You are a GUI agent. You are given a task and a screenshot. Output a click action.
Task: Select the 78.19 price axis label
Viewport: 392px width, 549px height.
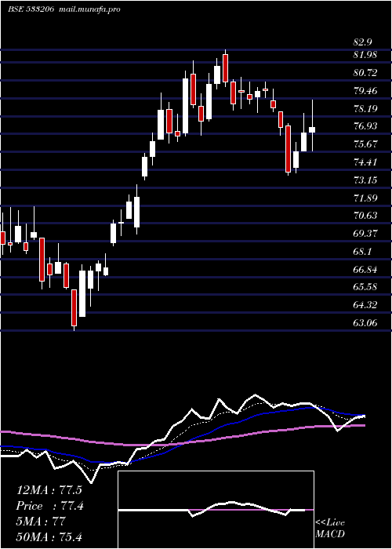(x=366, y=109)
